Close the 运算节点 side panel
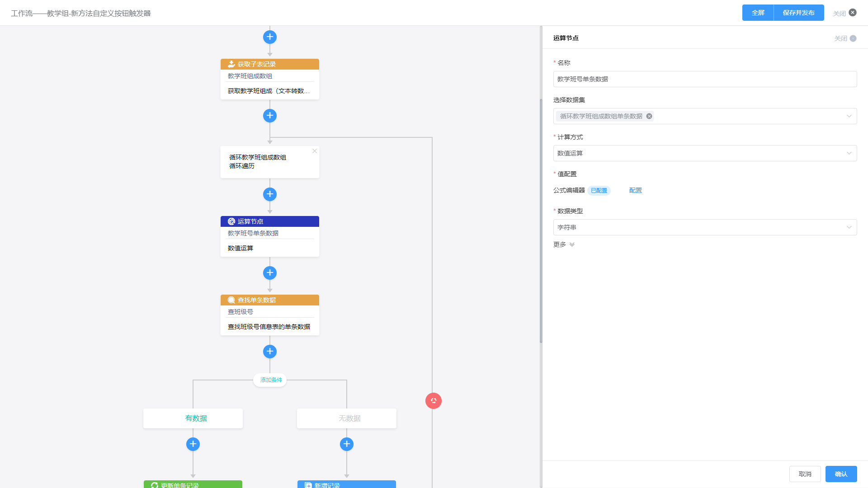The width and height of the screenshot is (868, 488). click(853, 38)
